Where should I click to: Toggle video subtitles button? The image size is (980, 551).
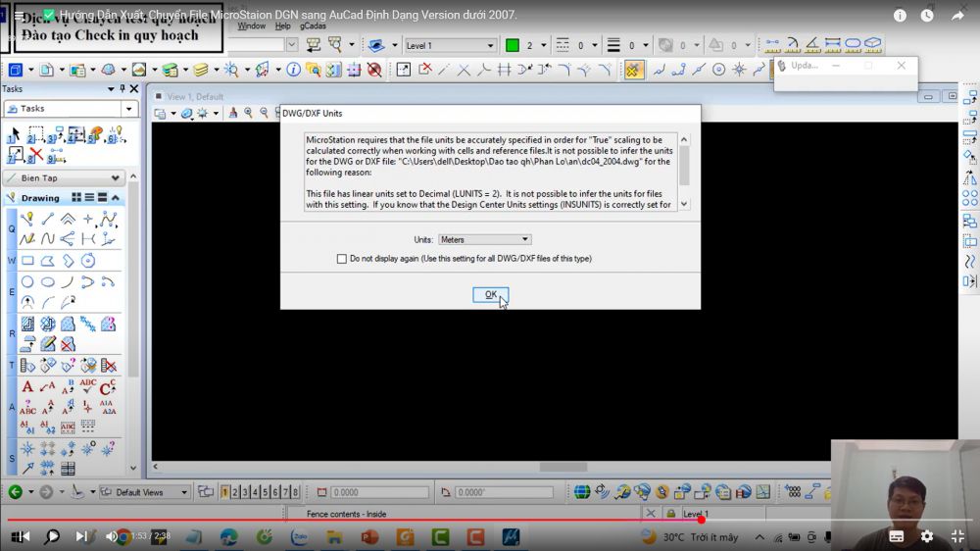tap(897, 536)
